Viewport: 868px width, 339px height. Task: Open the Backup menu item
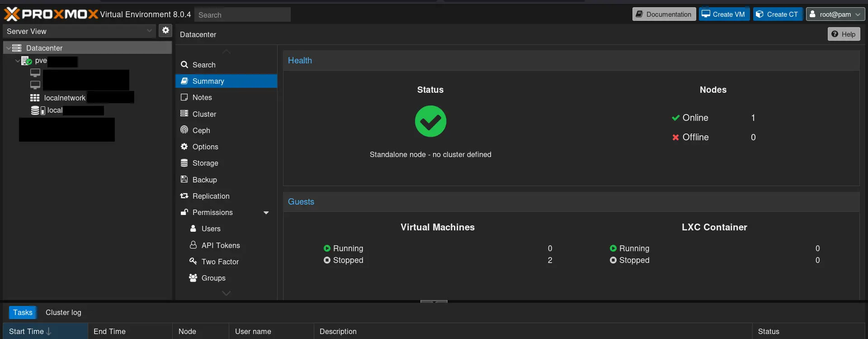(x=226, y=180)
